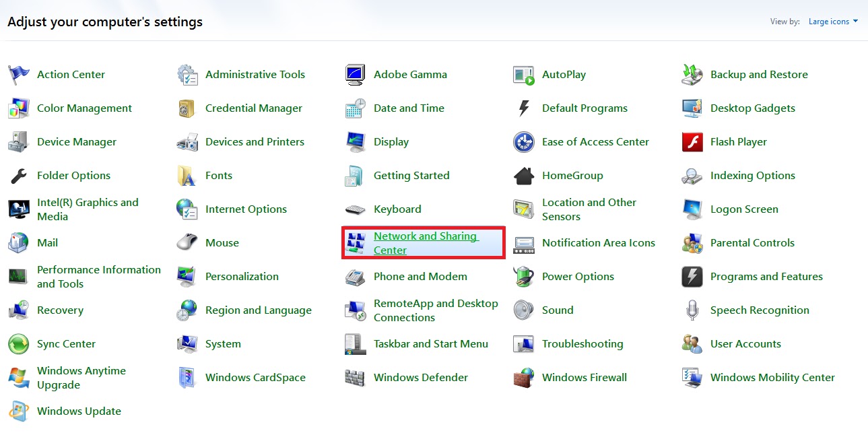
Task: Open the Programs and Features icon
Action: click(x=692, y=277)
